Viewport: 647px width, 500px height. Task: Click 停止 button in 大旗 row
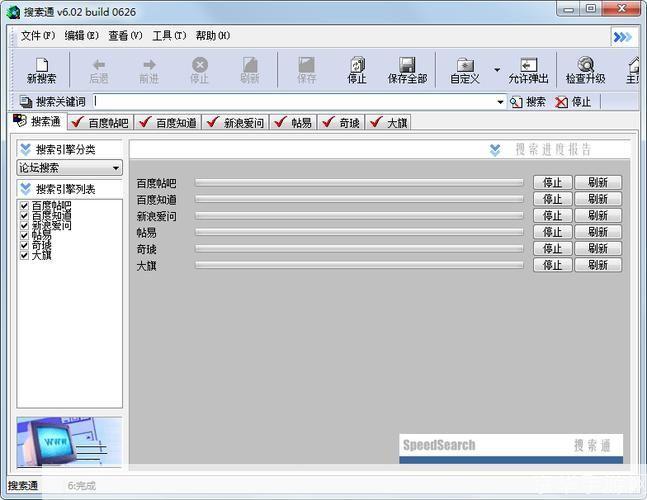pos(553,265)
